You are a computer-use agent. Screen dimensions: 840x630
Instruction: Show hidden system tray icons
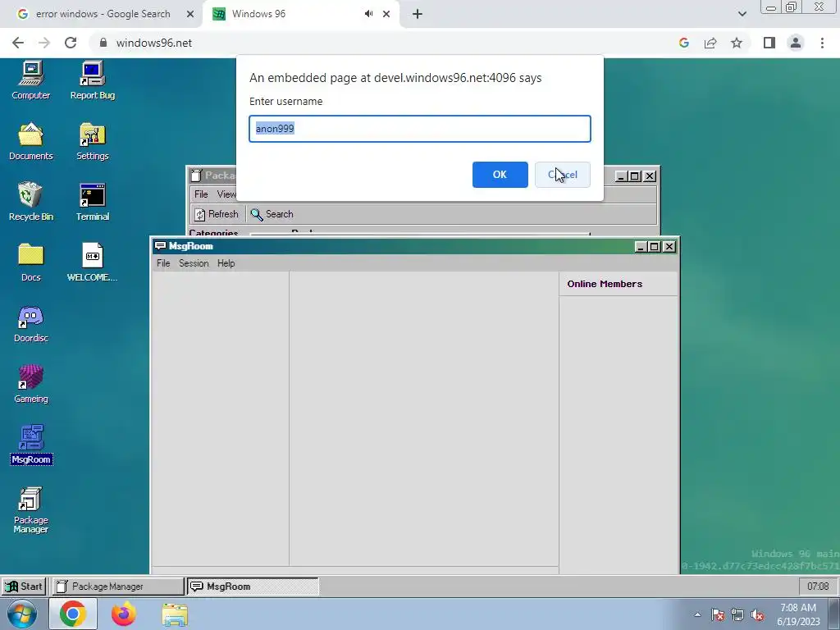[x=697, y=614]
